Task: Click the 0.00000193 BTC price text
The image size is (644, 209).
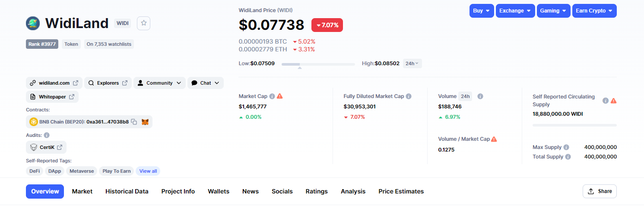Action: (263, 41)
